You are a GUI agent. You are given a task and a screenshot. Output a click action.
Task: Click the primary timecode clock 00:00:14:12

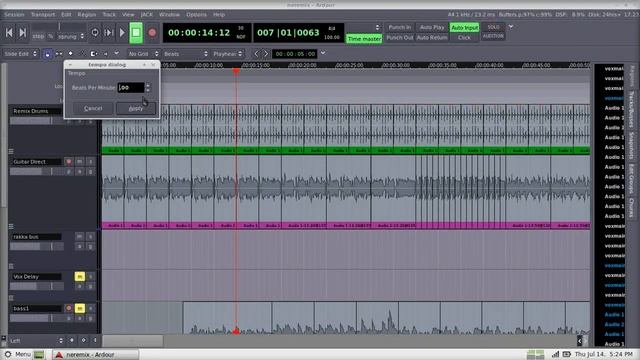pos(199,33)
